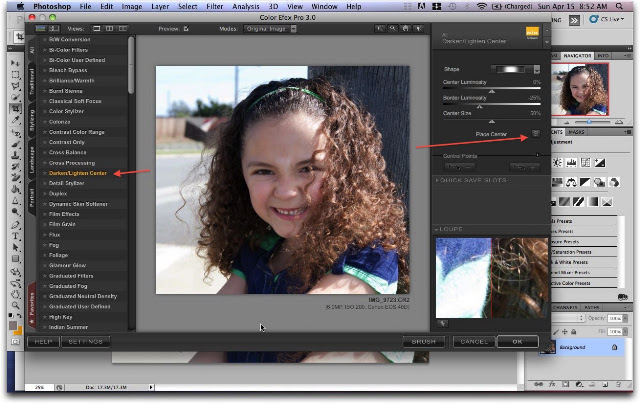Click the Cancel button

(473, 341)
